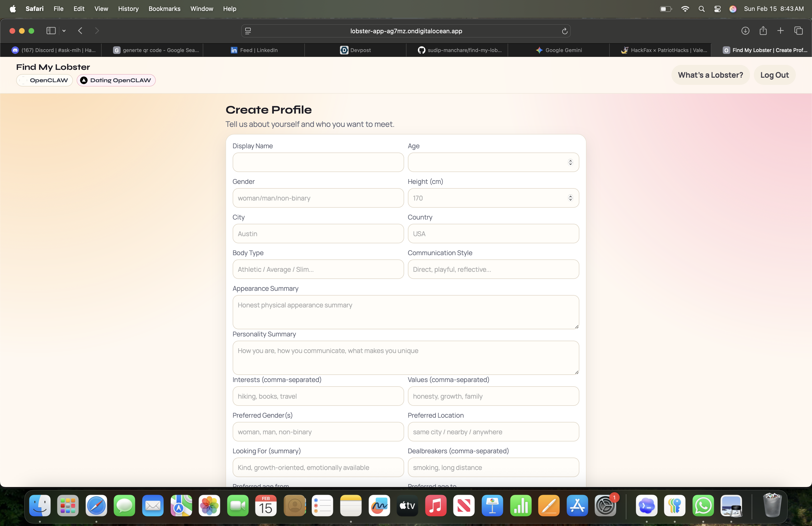Image resolution: width=812 pixels, height=526 pixels.
Task: Select the OpenCLAW pill
Action: [x=44, y=80]
